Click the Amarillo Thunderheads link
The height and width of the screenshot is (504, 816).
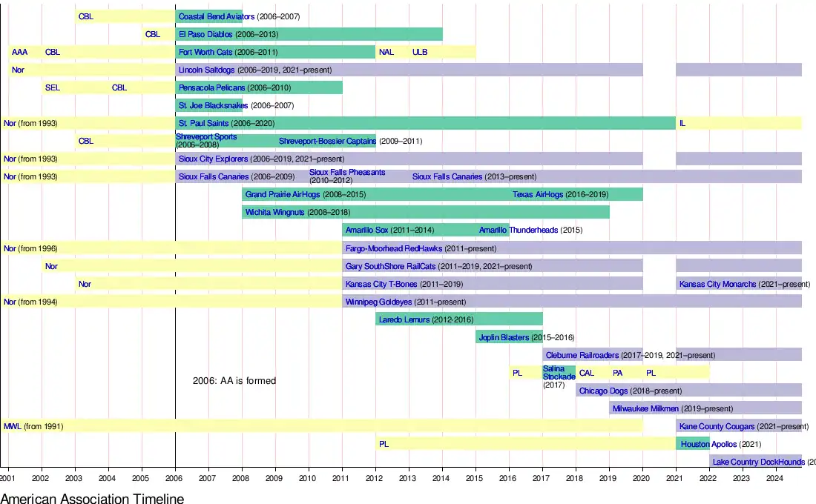[518, 230]
